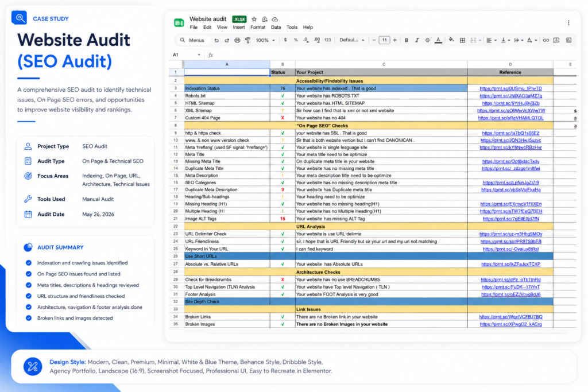Viewport: 588px width, 392px height.
Task: Open the File menu
Action: 194,28
